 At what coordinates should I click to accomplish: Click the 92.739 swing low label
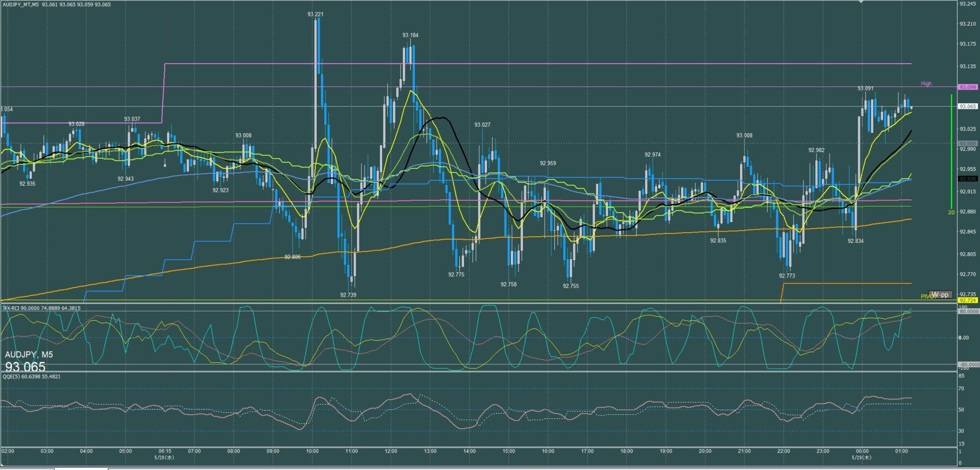tap(348, 295)
